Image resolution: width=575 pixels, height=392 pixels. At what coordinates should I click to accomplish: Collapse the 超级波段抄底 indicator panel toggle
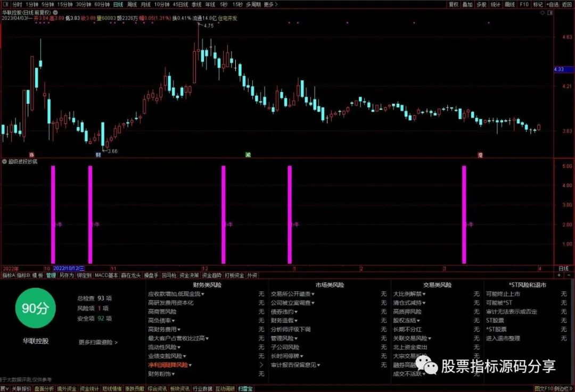point(4,161)
